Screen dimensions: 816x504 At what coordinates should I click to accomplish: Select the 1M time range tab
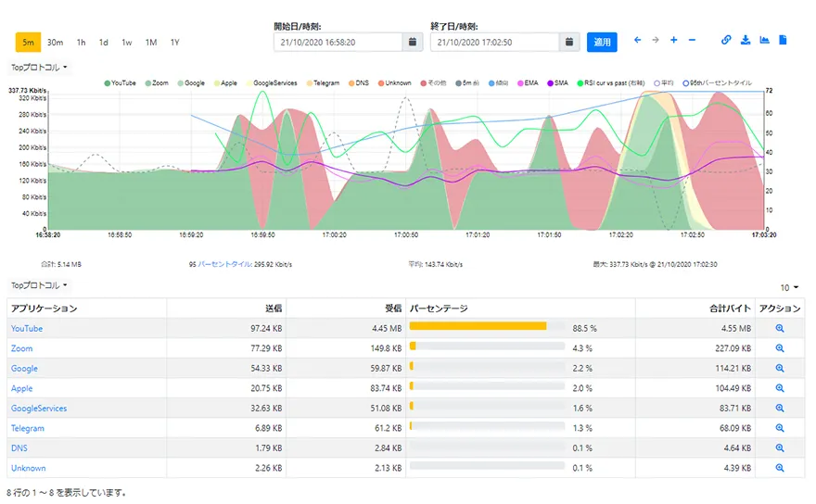pos(151,42)
